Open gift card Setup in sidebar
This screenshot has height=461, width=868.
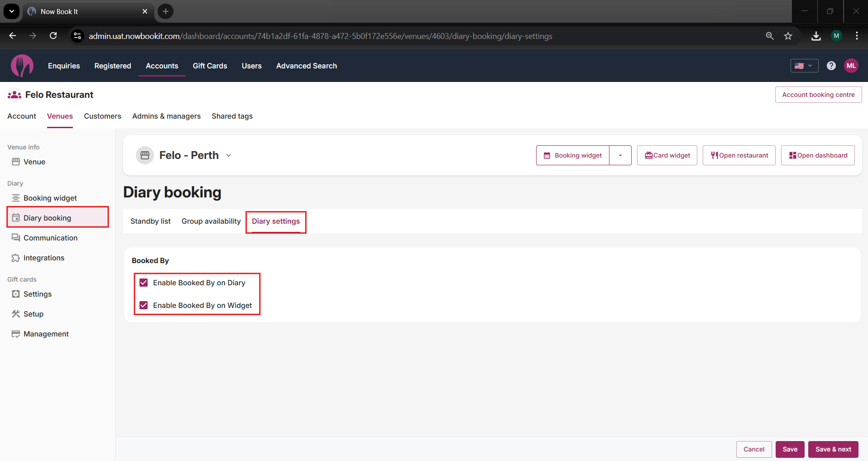pyautogui.click(x=34, y=314)
